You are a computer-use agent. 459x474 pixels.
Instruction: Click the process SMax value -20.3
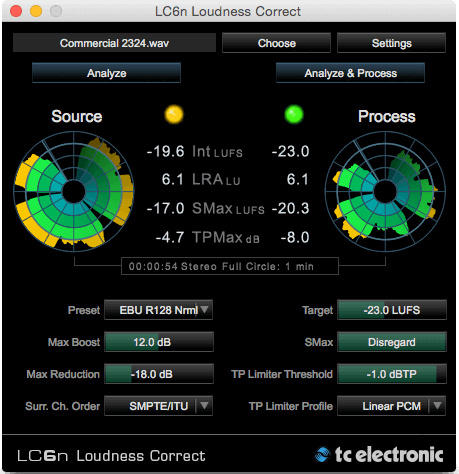click(290, 209)
